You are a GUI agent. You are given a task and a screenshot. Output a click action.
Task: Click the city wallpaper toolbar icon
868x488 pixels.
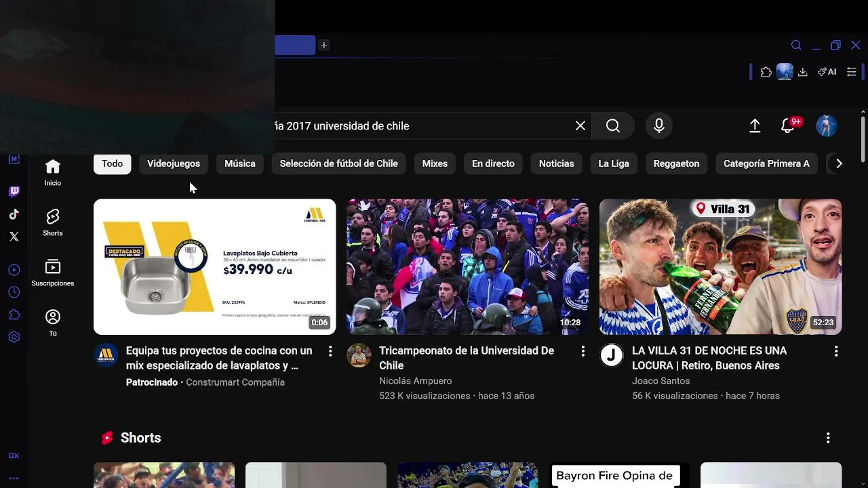click(785, 72)
